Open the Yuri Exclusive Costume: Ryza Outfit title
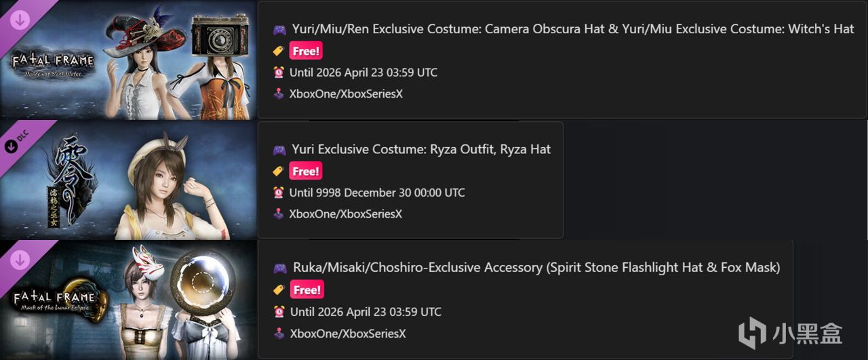This screenshot has height=360, width=868. (x=421, y=149)
